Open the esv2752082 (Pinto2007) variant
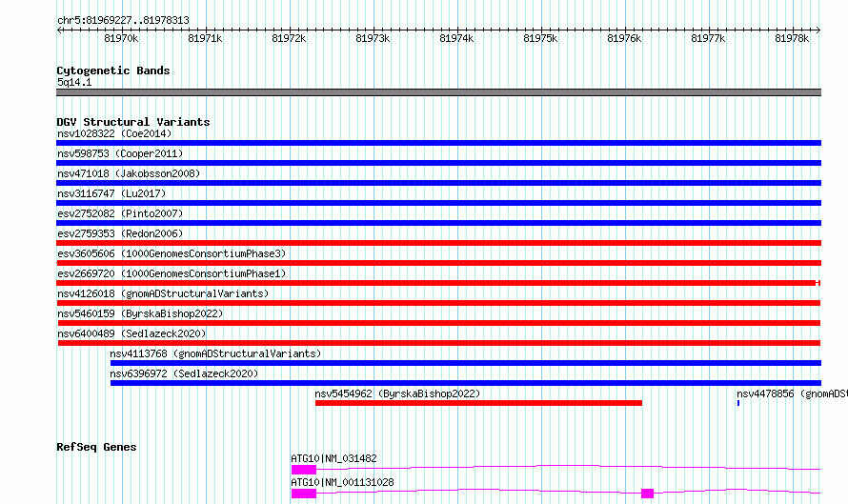The image size is (848, 504). (x=120, y=213)
